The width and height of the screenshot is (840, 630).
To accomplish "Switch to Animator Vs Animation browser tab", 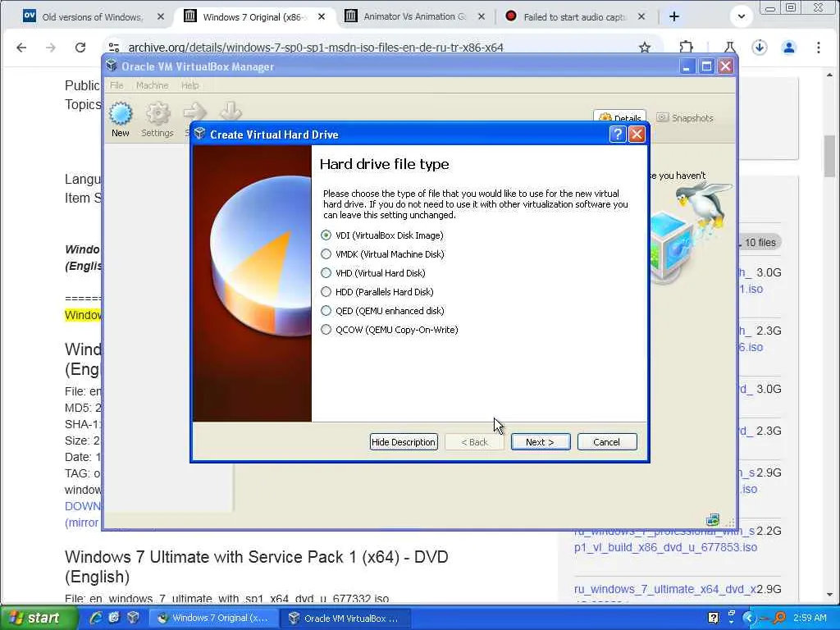I will 414,16.
